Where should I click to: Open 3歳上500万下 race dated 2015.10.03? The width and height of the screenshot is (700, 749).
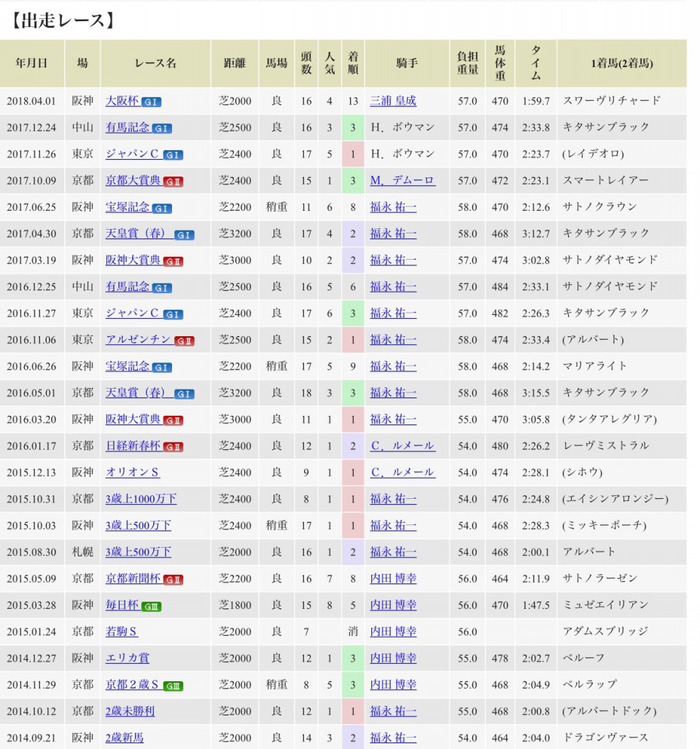pos(139,525)
